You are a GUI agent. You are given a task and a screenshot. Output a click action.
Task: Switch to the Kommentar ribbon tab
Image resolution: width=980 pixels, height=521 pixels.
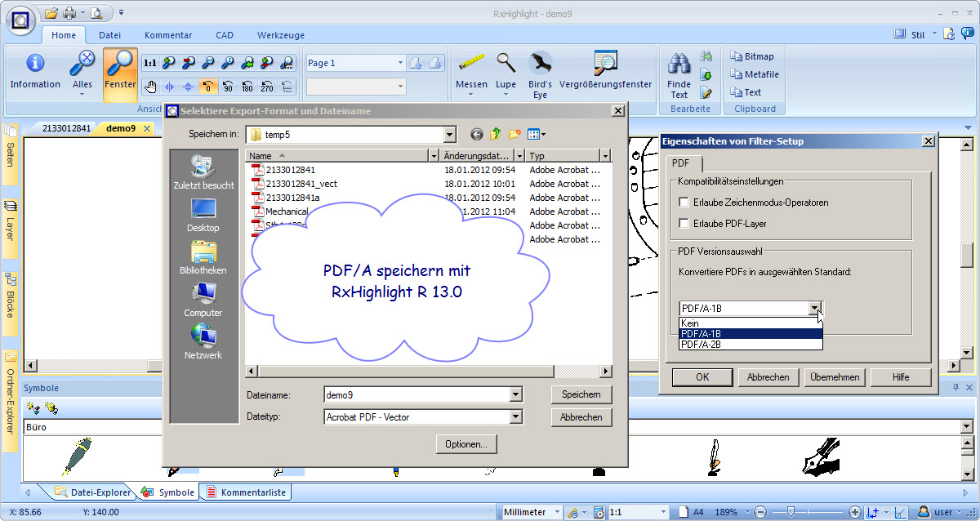pyautogui.click(x=167, y=35)
